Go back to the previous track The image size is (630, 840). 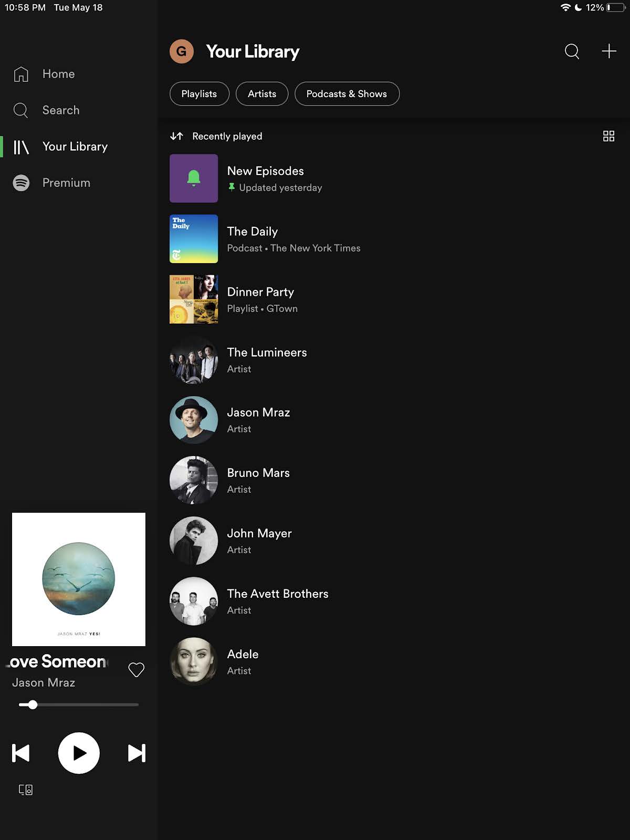pyautogui.click(x=21, y=753)
